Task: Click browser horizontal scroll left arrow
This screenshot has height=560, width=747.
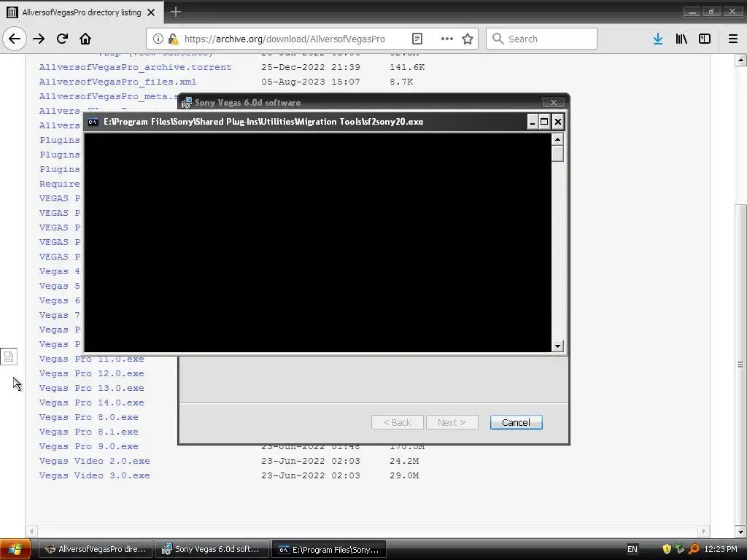Action: tap(31, 531)
